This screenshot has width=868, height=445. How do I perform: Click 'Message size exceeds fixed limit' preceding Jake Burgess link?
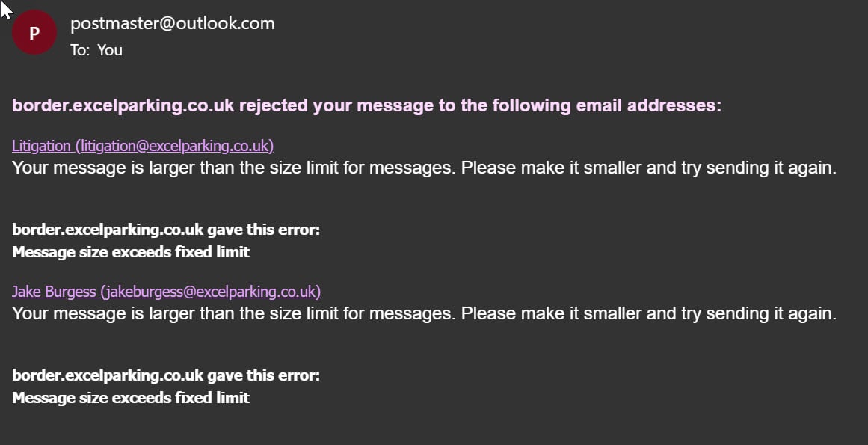point(131,252)
